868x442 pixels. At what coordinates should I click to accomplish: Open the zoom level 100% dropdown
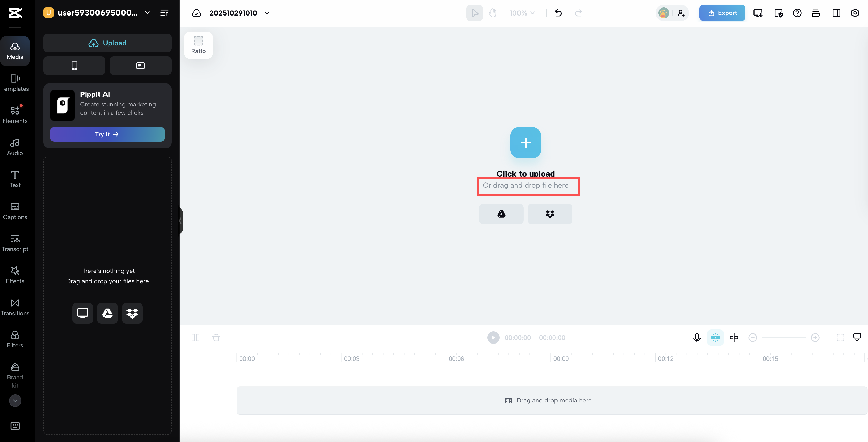[x=522, y=13]
